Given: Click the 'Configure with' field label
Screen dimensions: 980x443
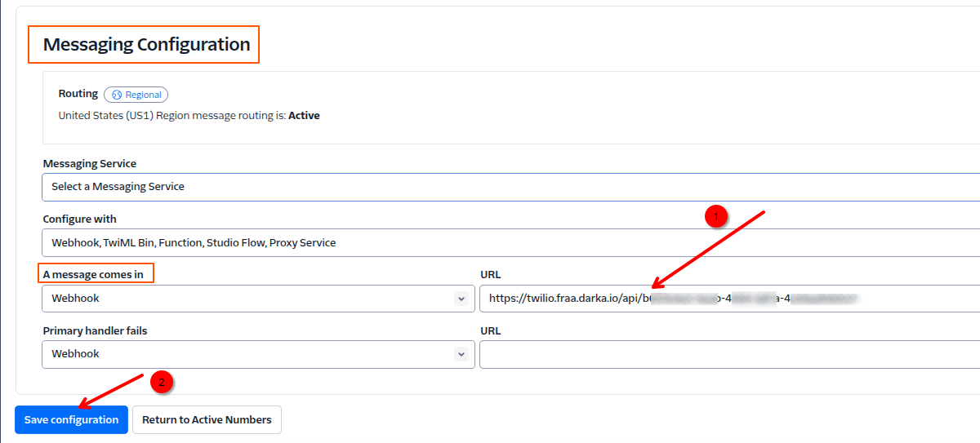Looking at the screenshot, I should pyautogui.click(x=79, y=219).
